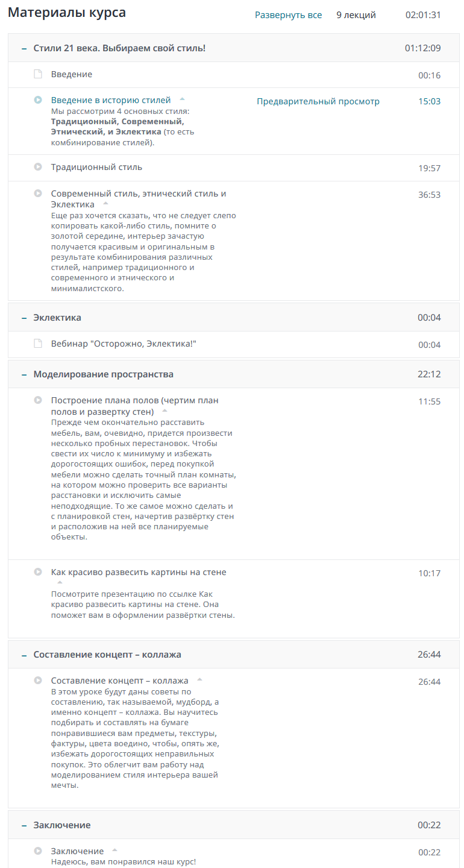Click the play icon for "Как красиво развесить картины на стене"
The image size is (464, 868).
tap(37, 572)
